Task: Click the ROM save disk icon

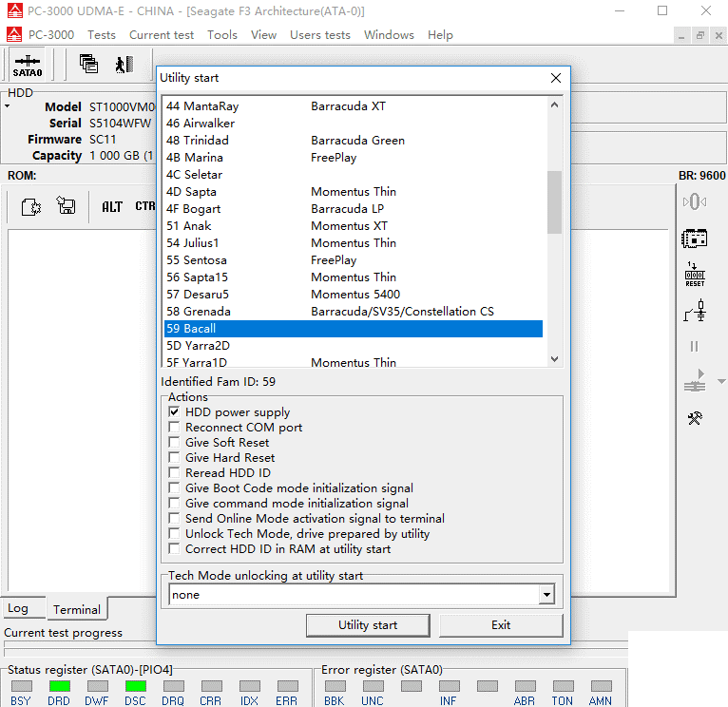Action: 66,205
